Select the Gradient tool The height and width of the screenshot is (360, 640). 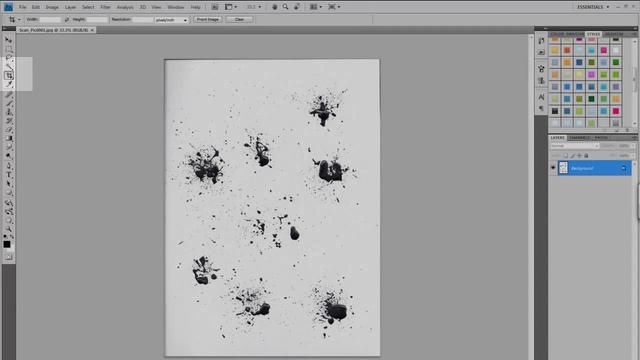point(9,139)
